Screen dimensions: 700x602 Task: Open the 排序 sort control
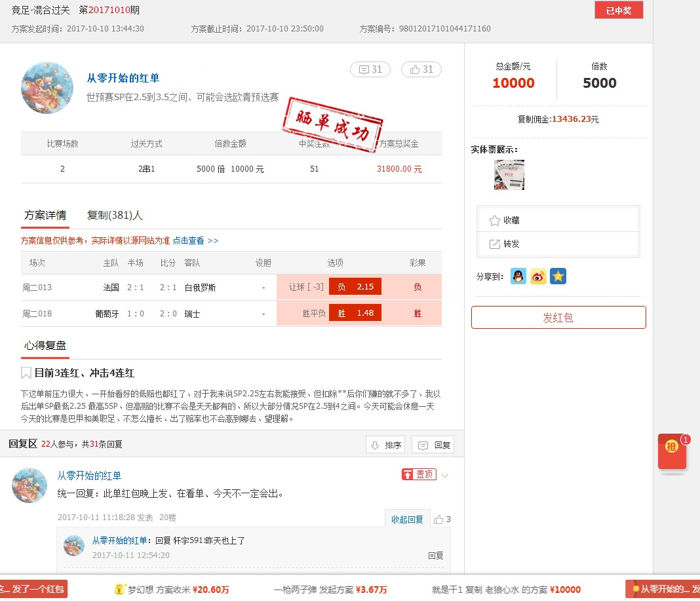point(385,445)
